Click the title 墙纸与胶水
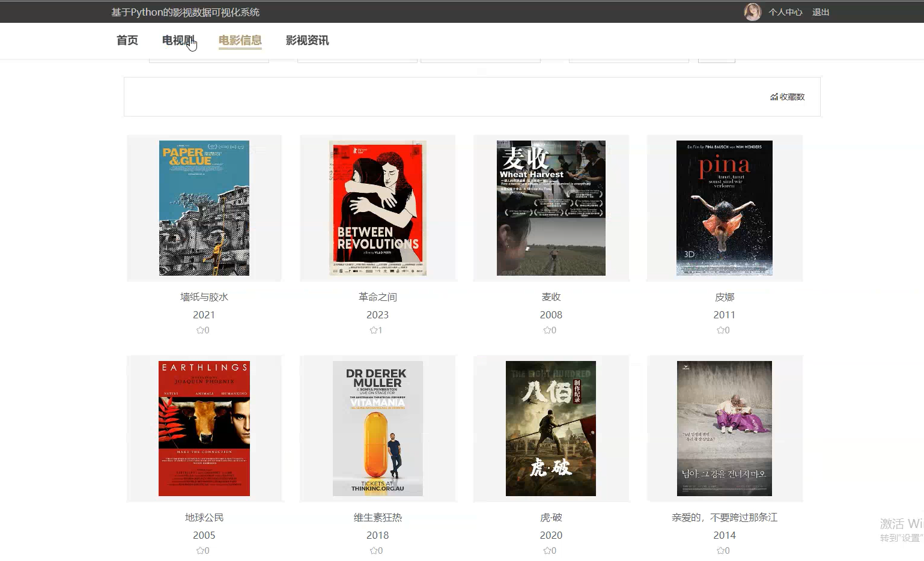The height and width of the screenshot is (561, 924). click(x=204, y=297)
